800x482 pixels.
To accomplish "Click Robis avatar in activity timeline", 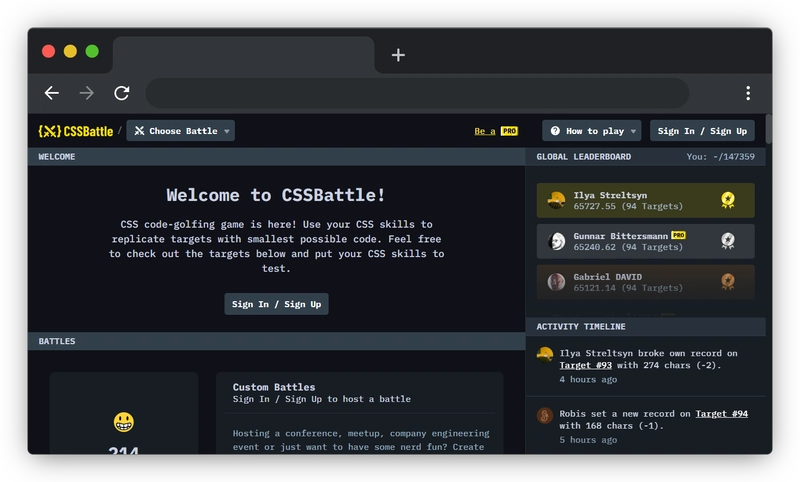I will pos(545,415).
